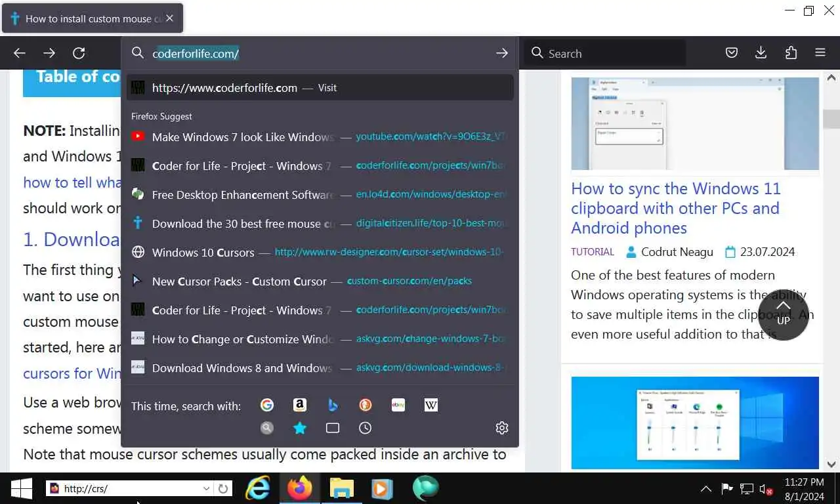Open the Windows Start menu
The height and width of the screenshot is (504, 840).
22,488
